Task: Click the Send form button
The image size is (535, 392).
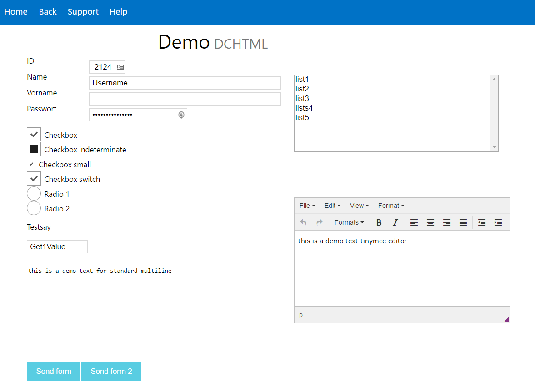Action: tap(54, 372)
